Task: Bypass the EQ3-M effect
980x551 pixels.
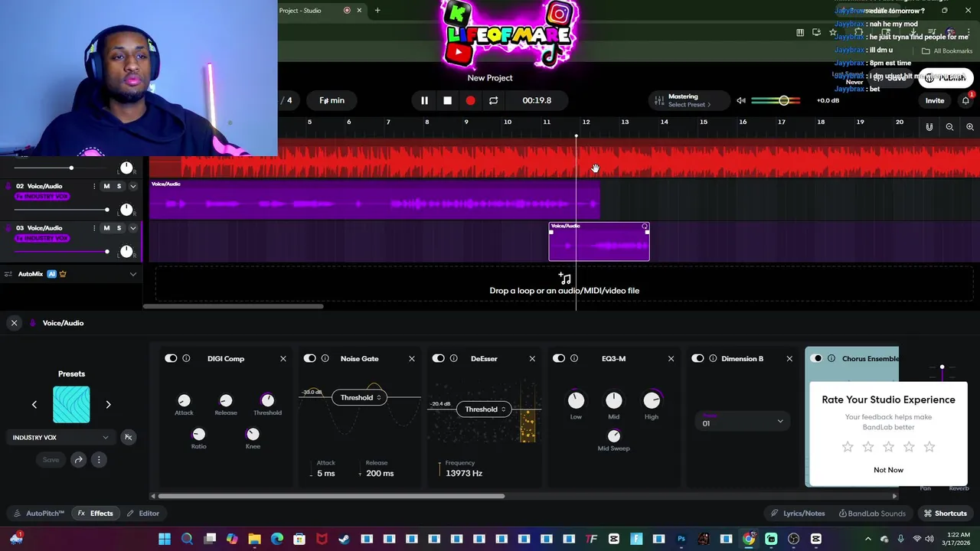Action: (559, 358)
